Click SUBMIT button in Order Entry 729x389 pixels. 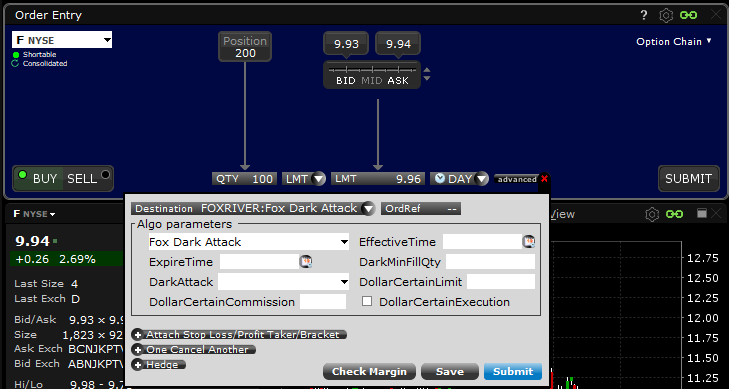(x=689, y=178)
